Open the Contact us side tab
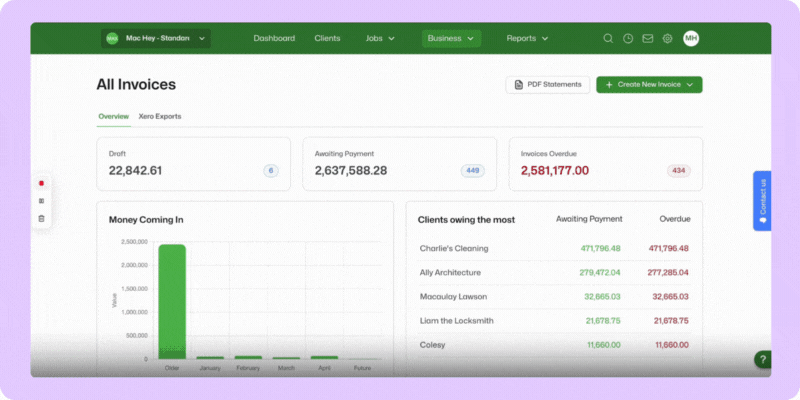The height and width of the screenshot is (400, 800). [x=762, y=201]
